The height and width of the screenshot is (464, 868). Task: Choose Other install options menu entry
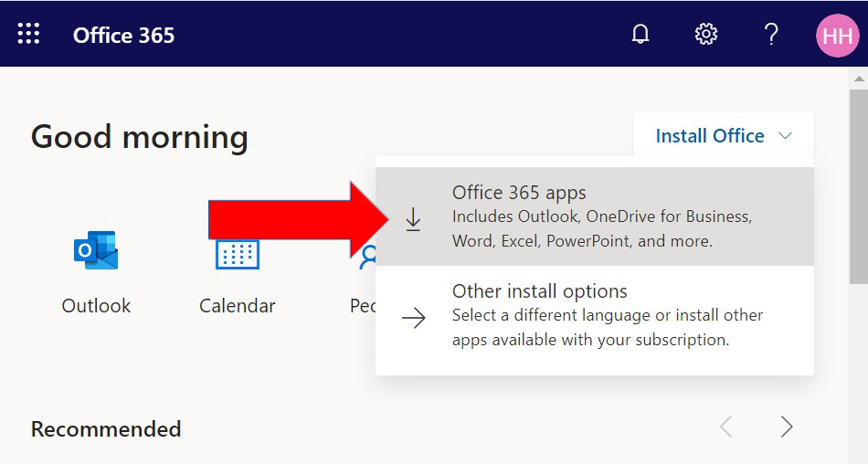[595, 315]
